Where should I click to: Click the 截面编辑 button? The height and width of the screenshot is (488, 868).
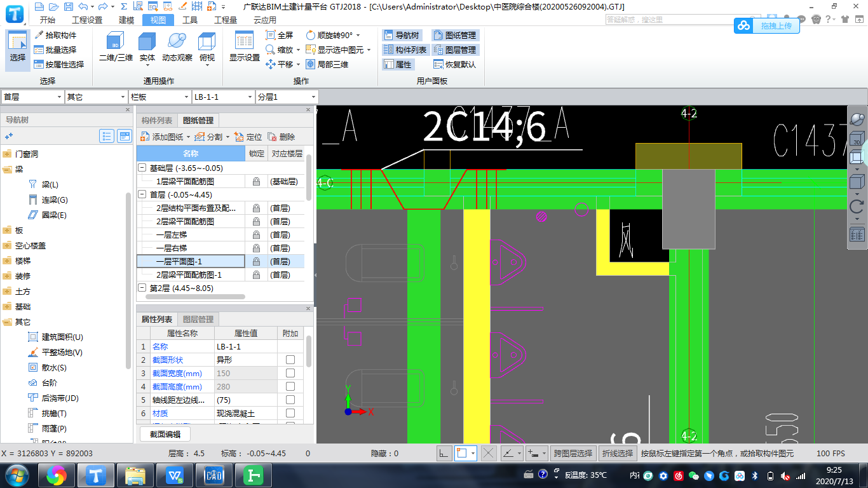(x=165, y=434)
